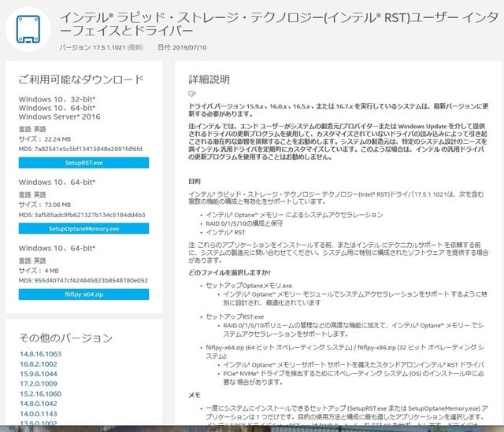Open version 14.8.0.1042 link
Image resolution: width=504 pixels, height=432 pixels.
click(x=39, y=404)
